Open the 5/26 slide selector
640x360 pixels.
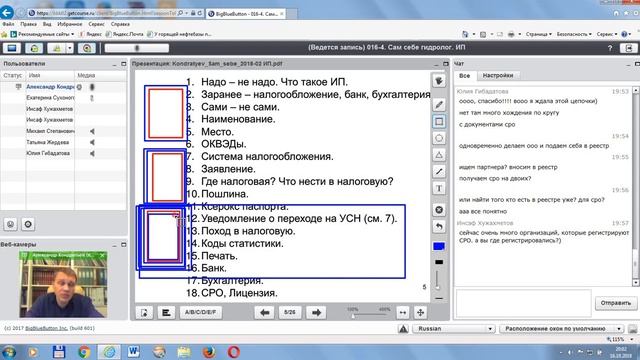[x=290, y=312]
